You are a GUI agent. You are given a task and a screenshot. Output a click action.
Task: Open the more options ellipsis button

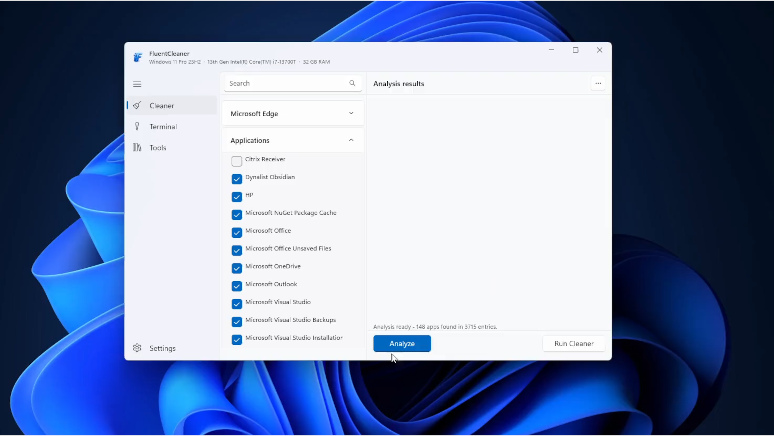click(598, 83)
